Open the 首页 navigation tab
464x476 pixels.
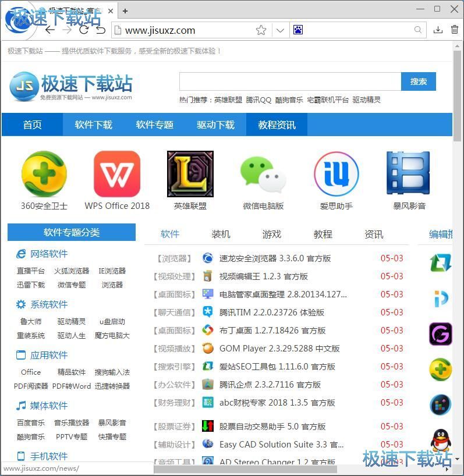33,125
